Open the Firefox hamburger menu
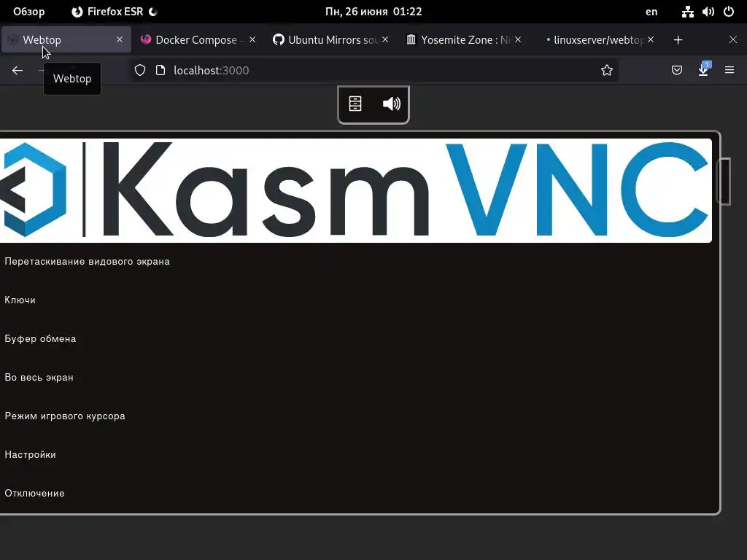Screen dimensions: 747x560 (x=729, y=70)
